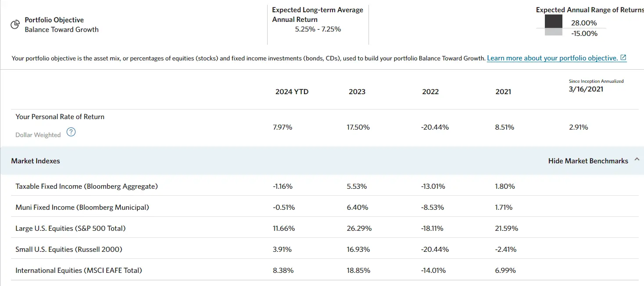This screenshot has height=286, width=644.
Task: Collapse market benchmarks using the chevron arrow
Action: pyautogui.click(x=637, y=159)
